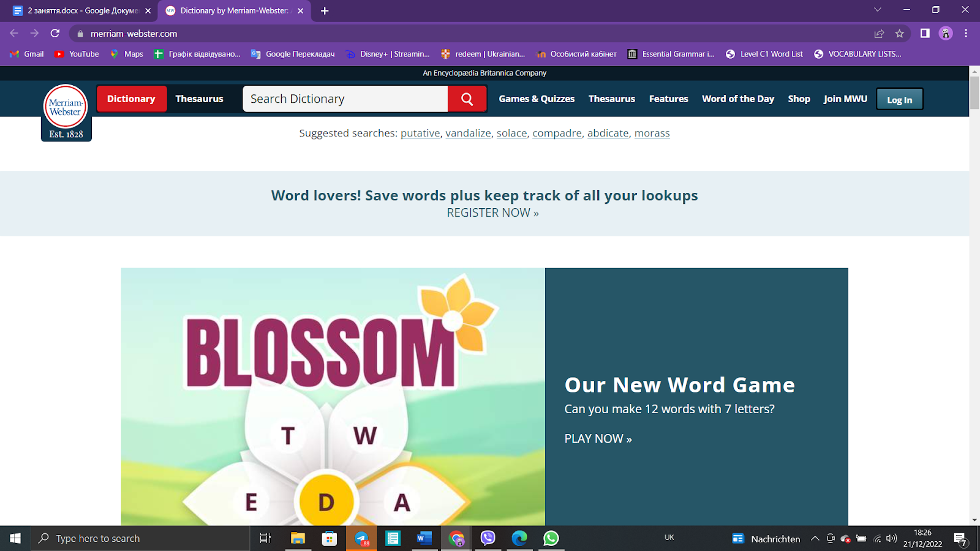Screen dimensions: 980x551
Task: Open Word of the Day
Action: 738,99
